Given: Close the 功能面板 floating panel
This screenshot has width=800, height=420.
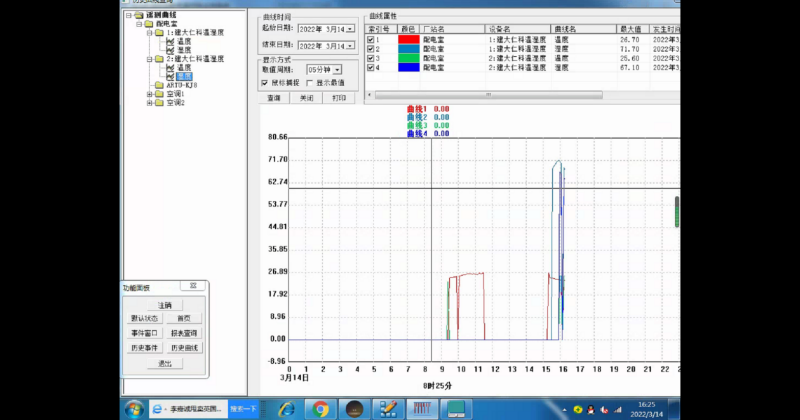Looking at the screenshot, I should tap(193, 286).
